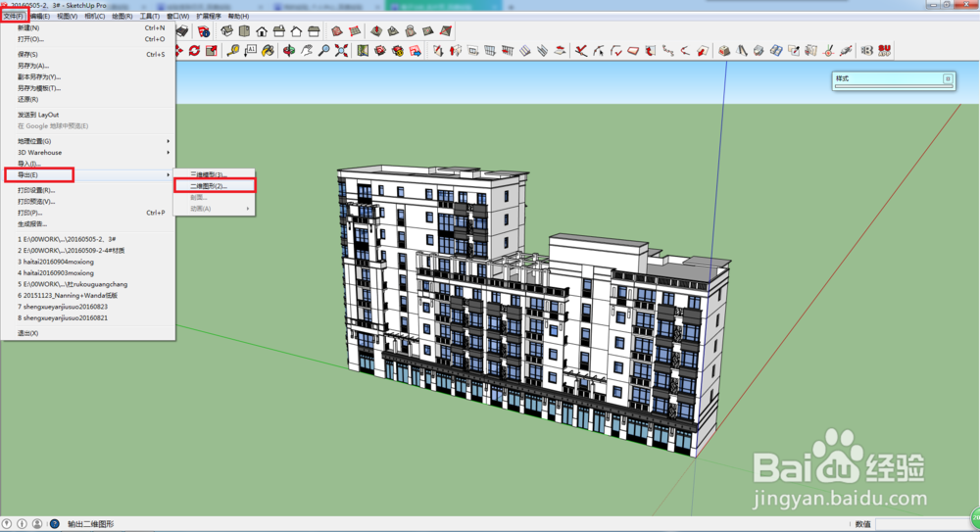Image resolution: width=980 pixels, height=532 pixels.
Task: Choose 另存为模板(T)... menu entry
Action: click(x=87, y=88)
